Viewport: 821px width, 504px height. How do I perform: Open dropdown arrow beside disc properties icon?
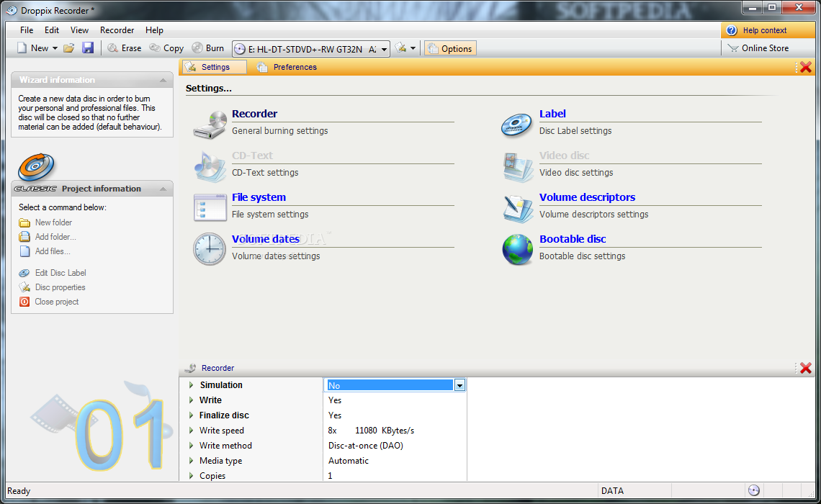coord(413,48)
